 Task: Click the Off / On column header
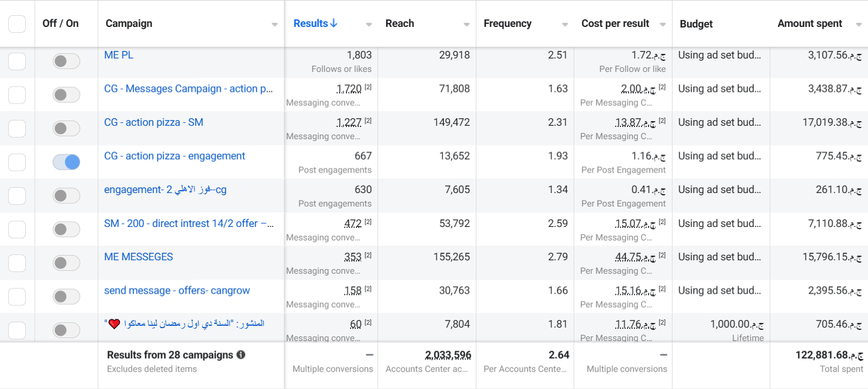coord(60,23)
